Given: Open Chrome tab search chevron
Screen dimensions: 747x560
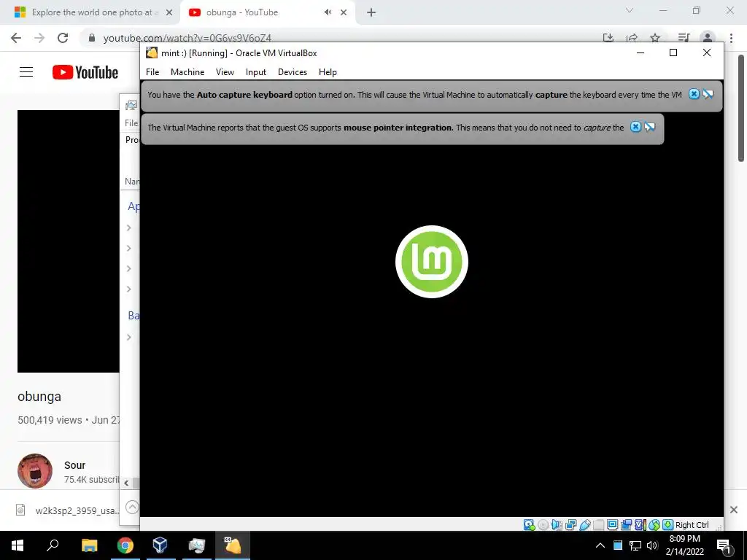Looking at the screenshot, I should point(630,10).
